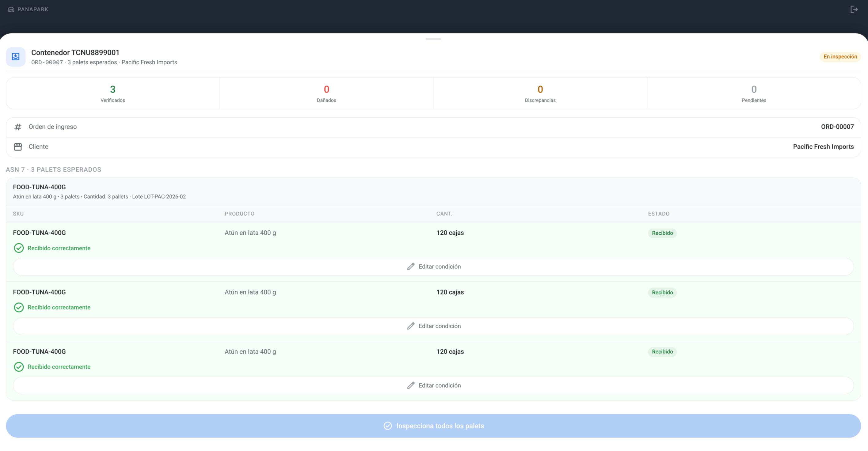Click the header subtitle with 3 palets esperados
Image resolution: width=868 pixels, height=451 pixels.
coord(104,62)
